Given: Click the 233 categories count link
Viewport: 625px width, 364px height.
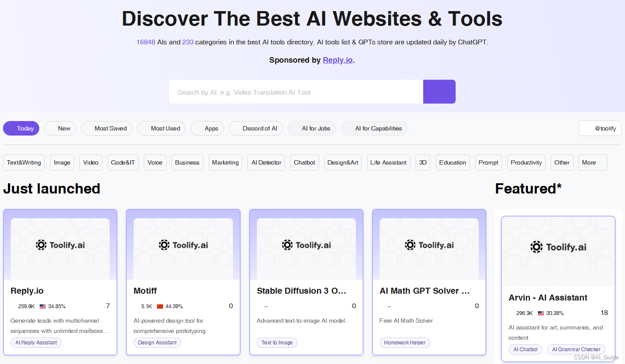Looking at the screenshot, I should click(x=188, y=42).
